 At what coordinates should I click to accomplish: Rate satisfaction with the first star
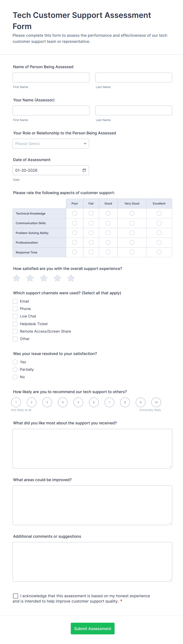pyautogui.click(x=17, y=278)
